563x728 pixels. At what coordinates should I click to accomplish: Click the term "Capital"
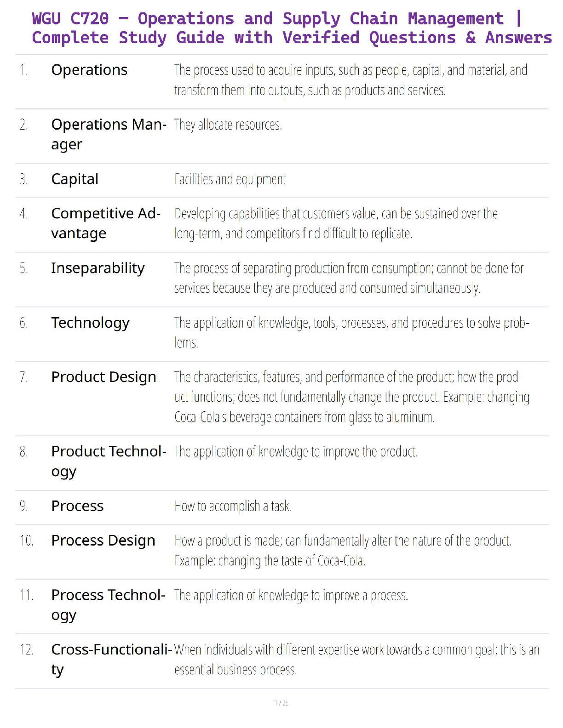coord(75,179)
